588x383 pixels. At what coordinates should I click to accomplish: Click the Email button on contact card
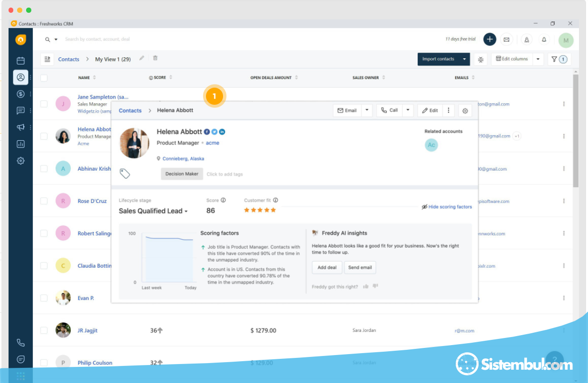(347, 110)
